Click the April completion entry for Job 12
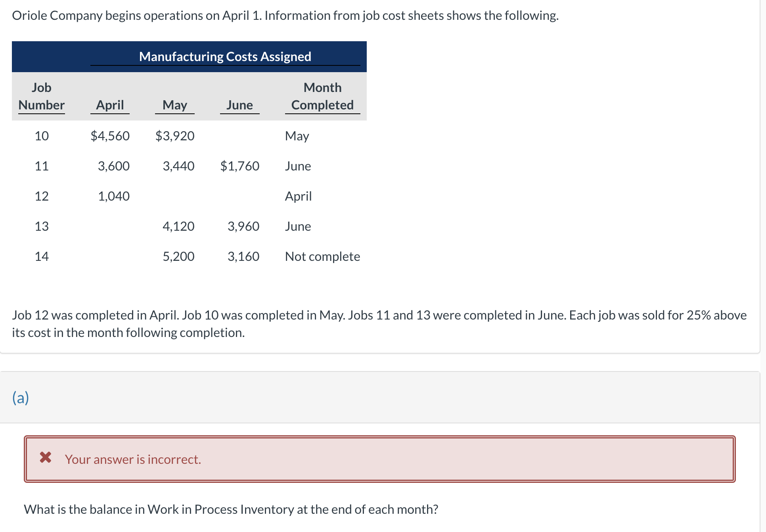This screenshot has height=532, width=766. [x=298, y=196]
